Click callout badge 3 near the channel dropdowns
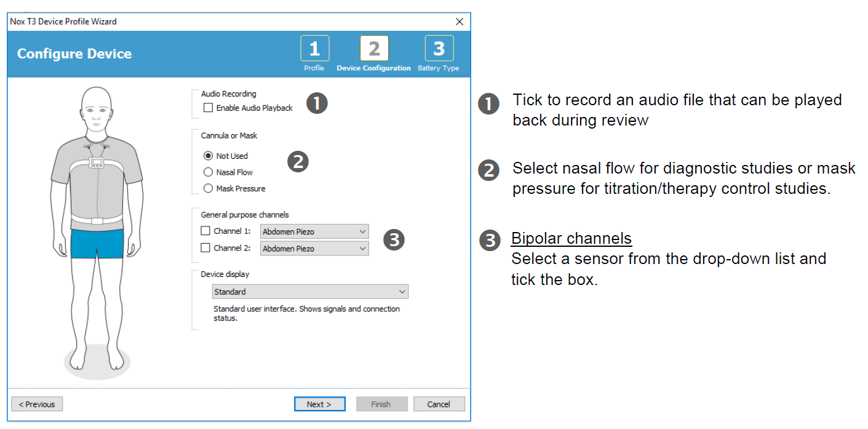Viewport: 868px width, 429px height. click(x=393, y=240)
